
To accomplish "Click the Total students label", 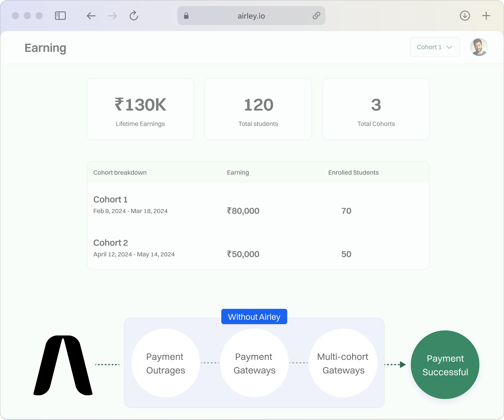I will click(x=258, y=124).
